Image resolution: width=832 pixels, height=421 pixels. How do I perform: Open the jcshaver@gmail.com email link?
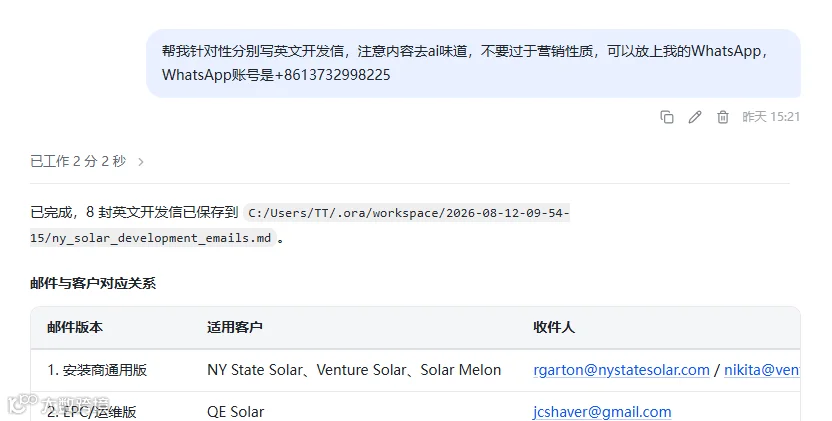pos(602,412)
